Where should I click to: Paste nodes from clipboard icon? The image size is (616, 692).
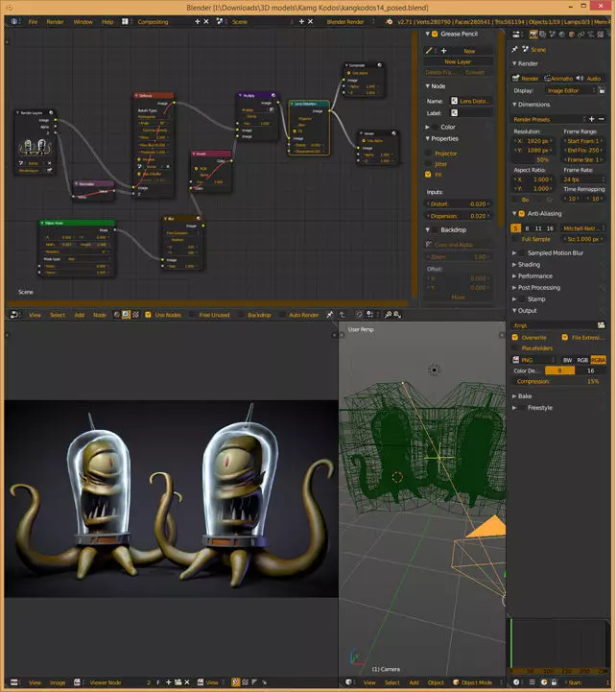click(x=397, y=315)
